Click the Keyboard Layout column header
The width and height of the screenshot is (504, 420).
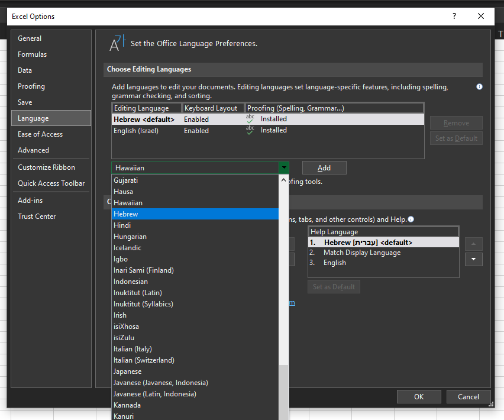pos(214,108)
